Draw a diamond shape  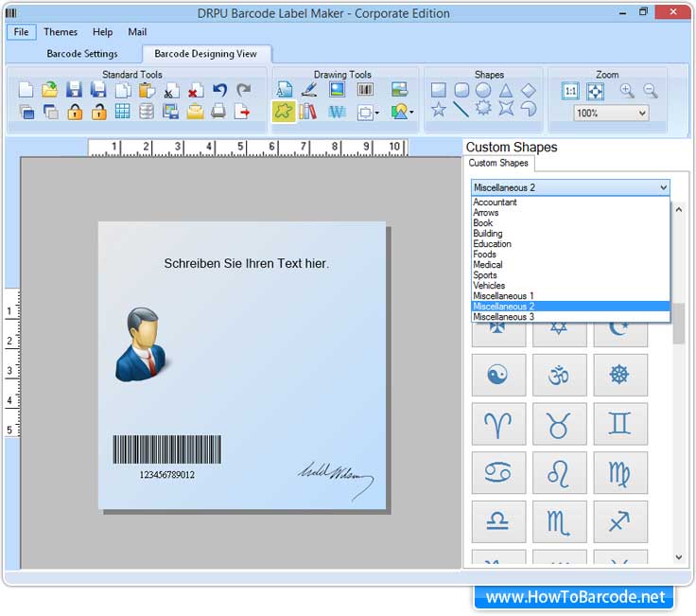click(x=529, y=90)
